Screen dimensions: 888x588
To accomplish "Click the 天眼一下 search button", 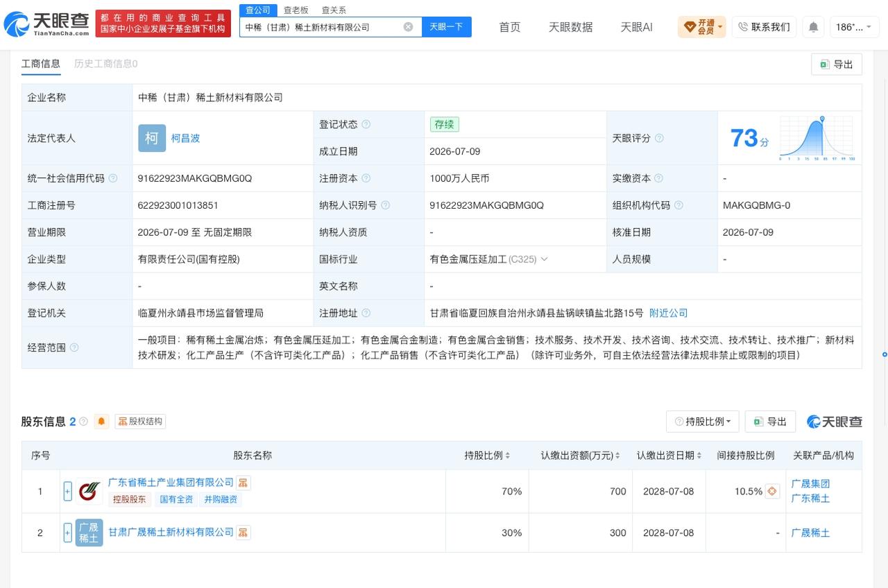I will point(446,27).
